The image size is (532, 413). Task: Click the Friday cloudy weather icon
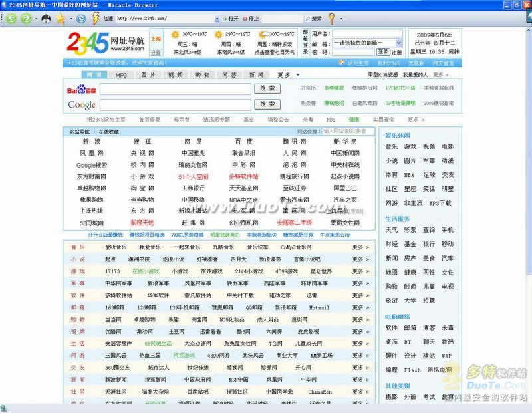pyautogui.click(x=263, y=35)
